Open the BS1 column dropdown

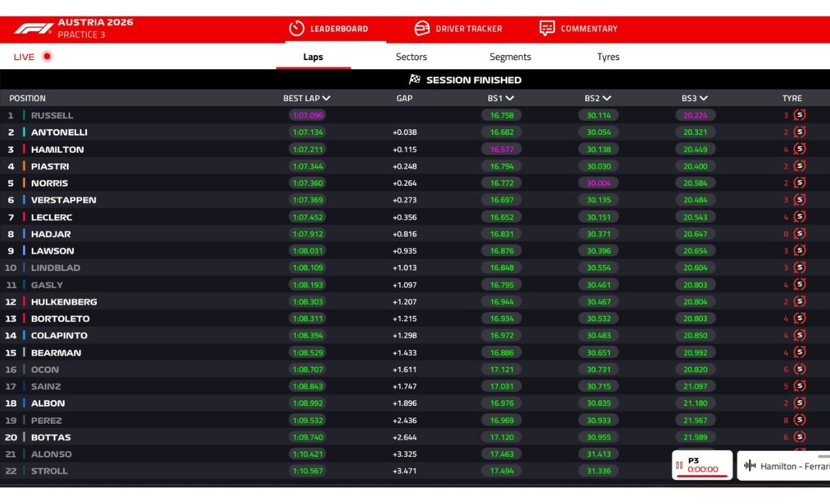click(x=510, y=98)
